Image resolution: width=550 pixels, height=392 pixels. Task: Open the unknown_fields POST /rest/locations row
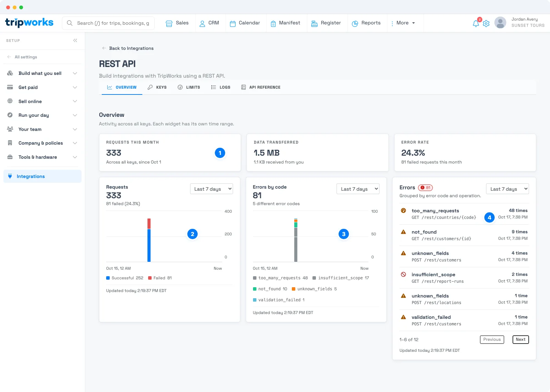coord(464,299)
